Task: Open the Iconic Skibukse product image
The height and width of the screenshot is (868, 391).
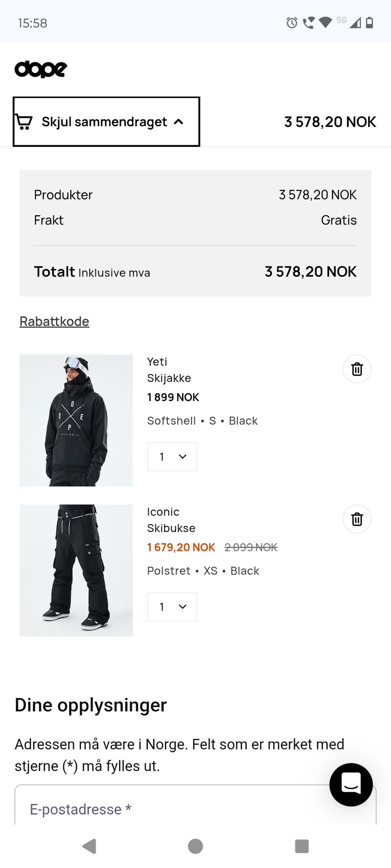Action: 76,570
